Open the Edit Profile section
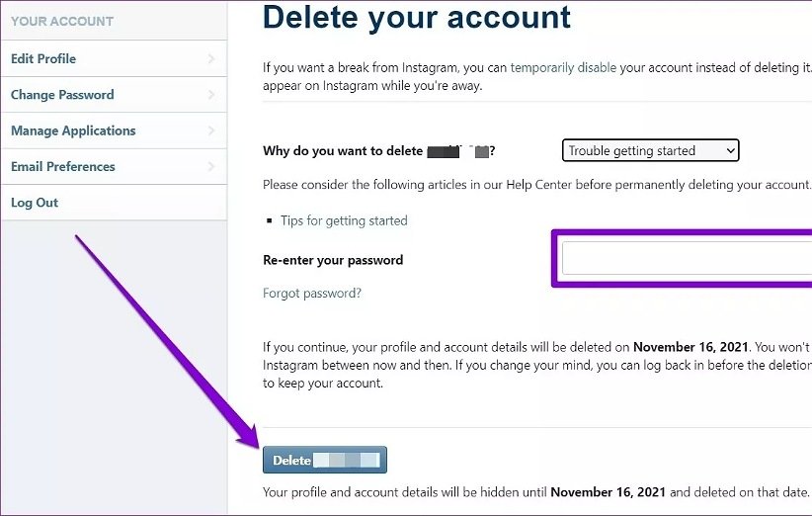The image size is (812, 516). point(43,59)
